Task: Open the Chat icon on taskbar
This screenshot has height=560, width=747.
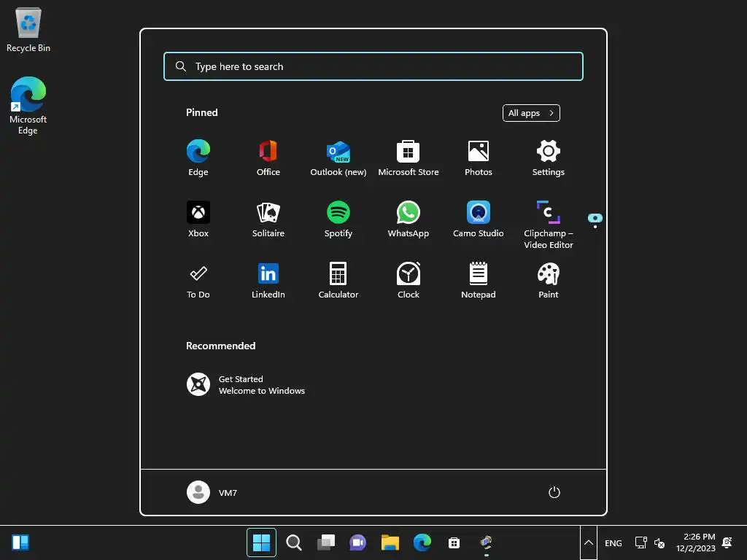Action: coord(357,542)
